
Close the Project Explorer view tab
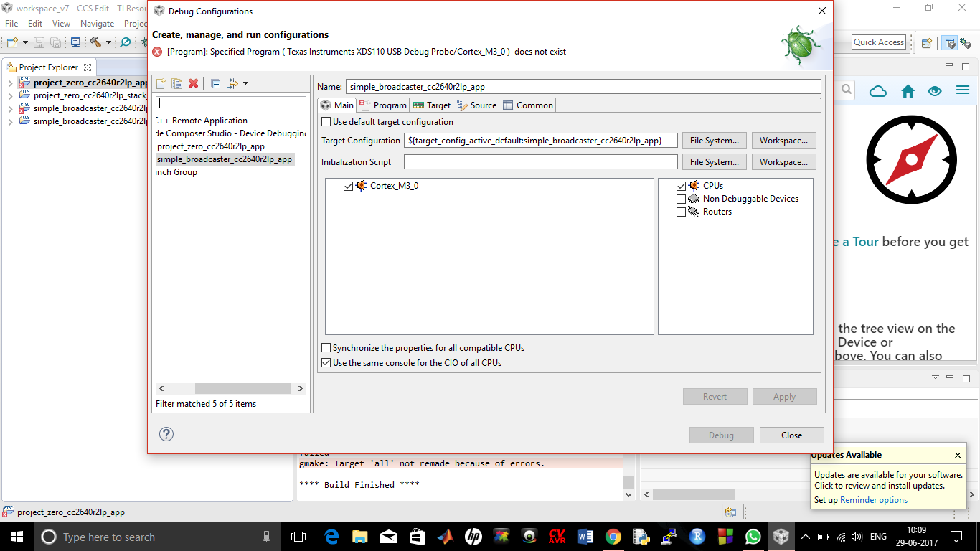[88, 67]
